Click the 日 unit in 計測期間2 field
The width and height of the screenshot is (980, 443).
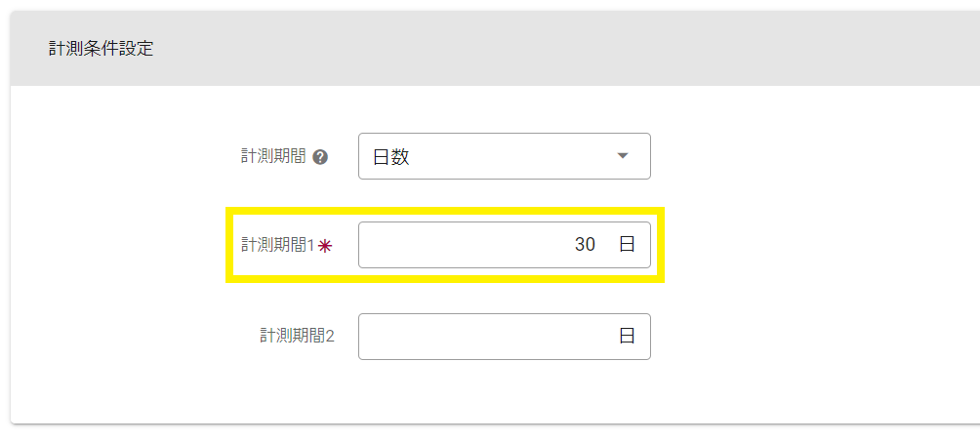point(627,337)
